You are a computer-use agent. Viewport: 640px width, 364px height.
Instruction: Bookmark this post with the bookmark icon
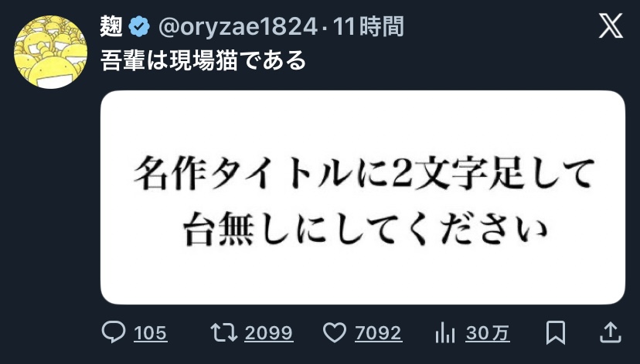(x=556, y=332)
